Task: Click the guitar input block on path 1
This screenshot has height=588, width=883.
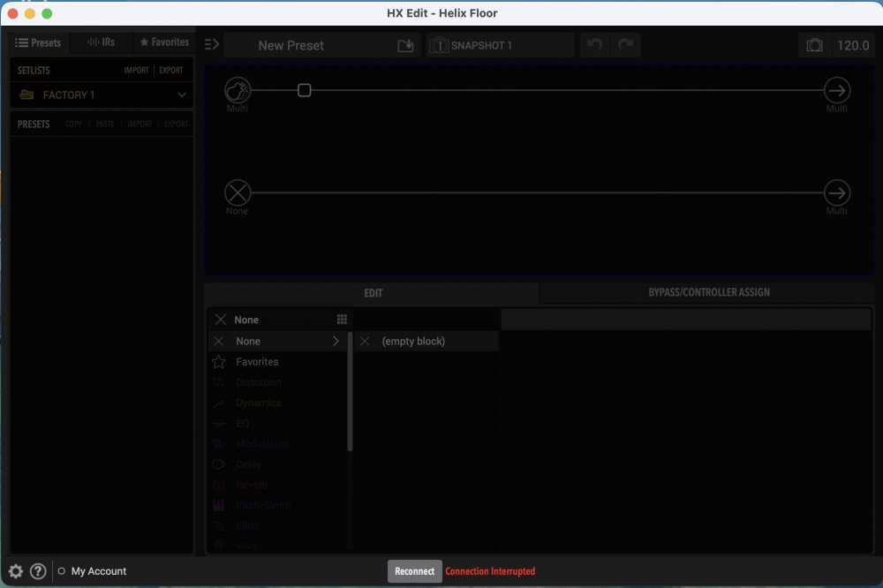Action: (238, 90)
